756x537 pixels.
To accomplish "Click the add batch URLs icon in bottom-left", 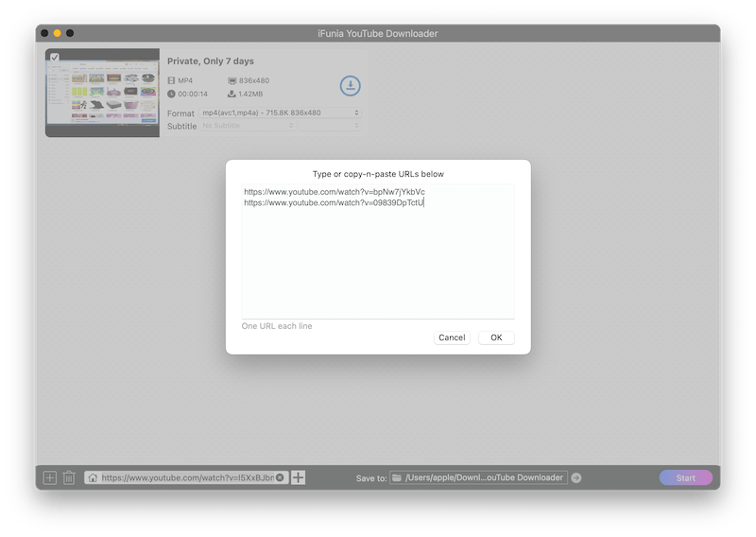I will point(50,477).
